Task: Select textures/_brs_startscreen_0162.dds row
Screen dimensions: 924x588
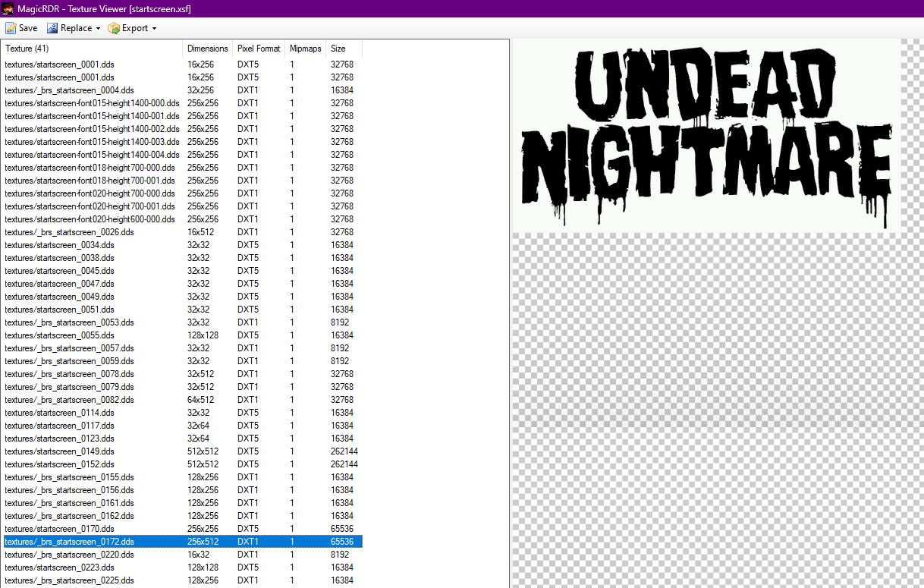Action: 182,515
